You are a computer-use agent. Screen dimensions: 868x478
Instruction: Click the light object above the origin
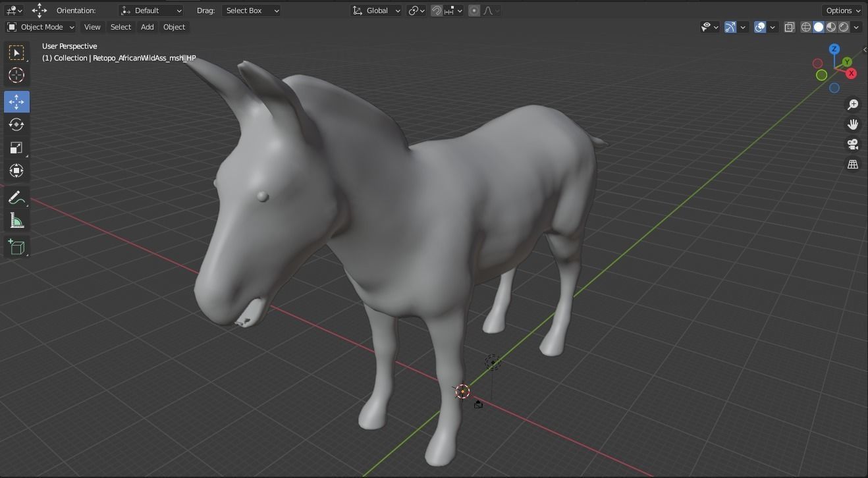(493, 362)
